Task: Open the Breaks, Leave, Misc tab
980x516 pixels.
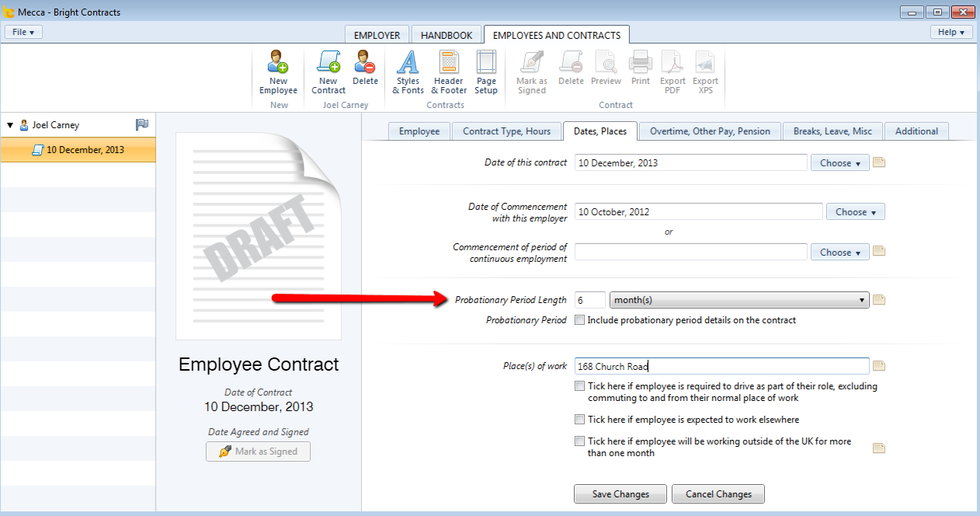Action: [x=832, y=131]
